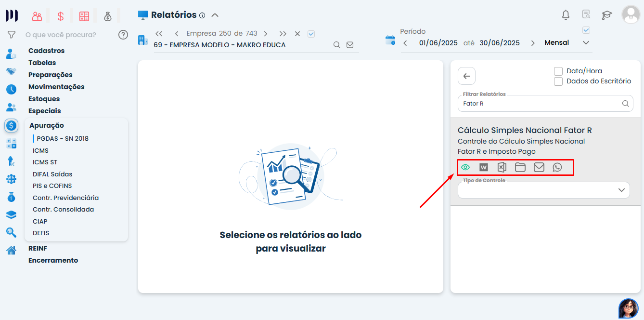Open the notifications bell
The height and width of the screenshot is (320, 644).
click(565, 15)
